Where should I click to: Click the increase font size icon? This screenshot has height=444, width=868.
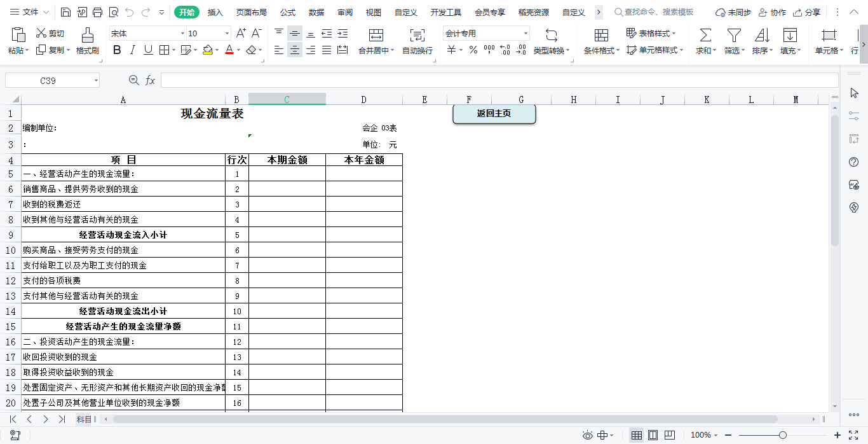coord(241,33)
